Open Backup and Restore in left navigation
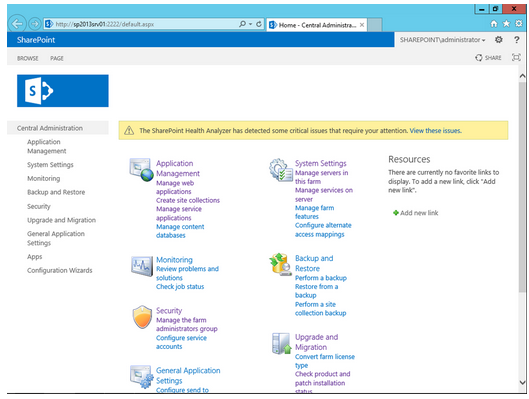Viewport: 529px width, 399px height. (56, 192)
